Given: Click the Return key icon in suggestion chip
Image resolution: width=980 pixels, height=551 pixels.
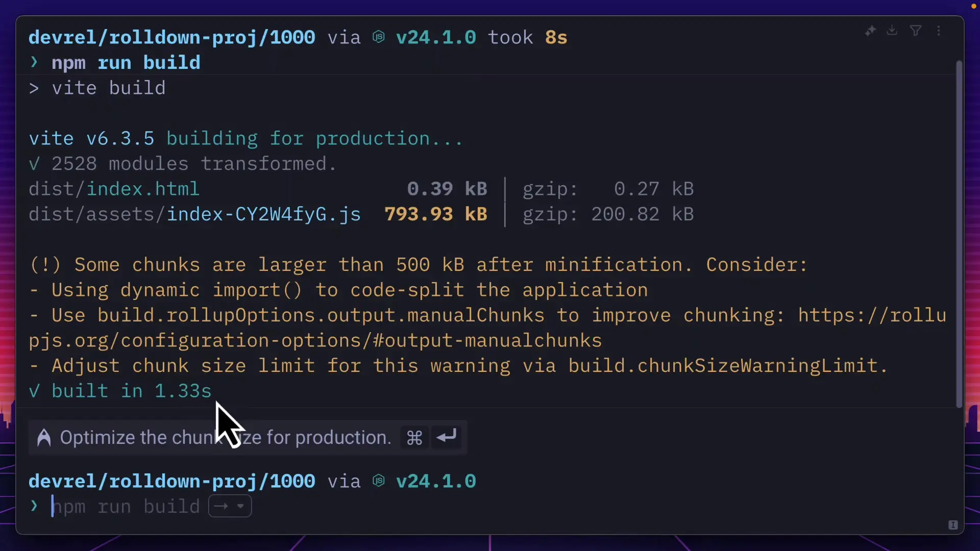Looking at the screenshot, I should pos(447,437).
